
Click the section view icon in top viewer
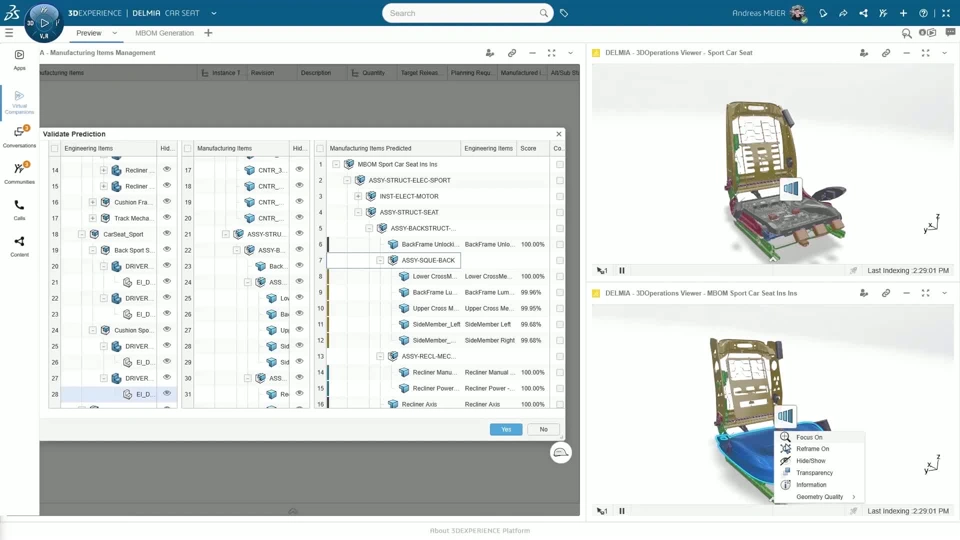(x=790, y=189)
